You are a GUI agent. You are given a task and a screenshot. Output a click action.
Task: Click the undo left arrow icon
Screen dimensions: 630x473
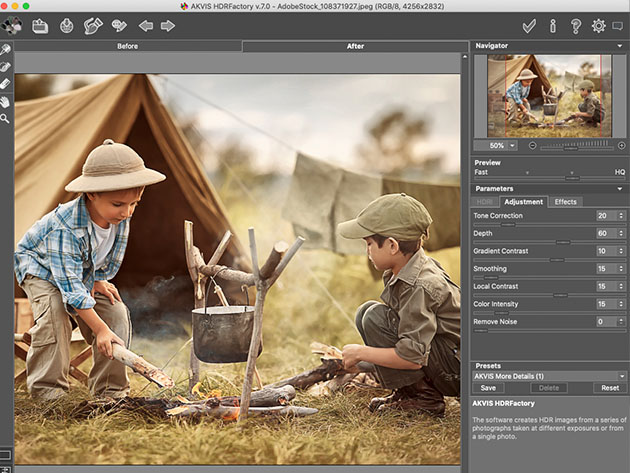[x=146, y=25]
